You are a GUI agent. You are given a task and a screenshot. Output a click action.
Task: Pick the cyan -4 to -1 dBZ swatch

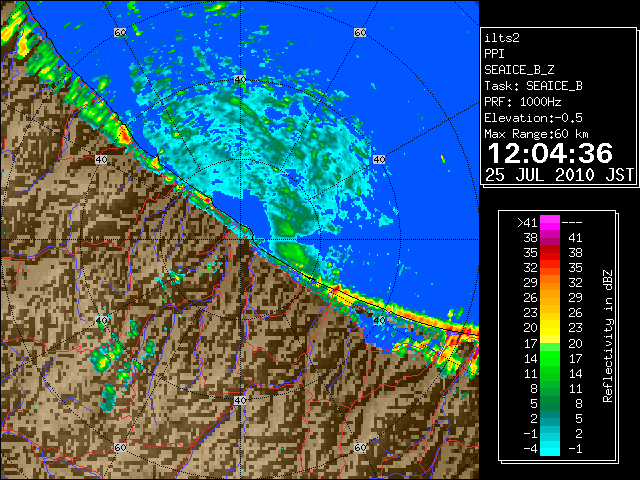pos(549,449)
